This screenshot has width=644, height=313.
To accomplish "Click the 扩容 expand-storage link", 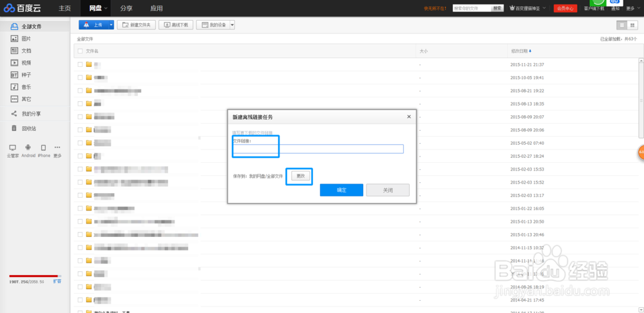I will click(57, 281).
